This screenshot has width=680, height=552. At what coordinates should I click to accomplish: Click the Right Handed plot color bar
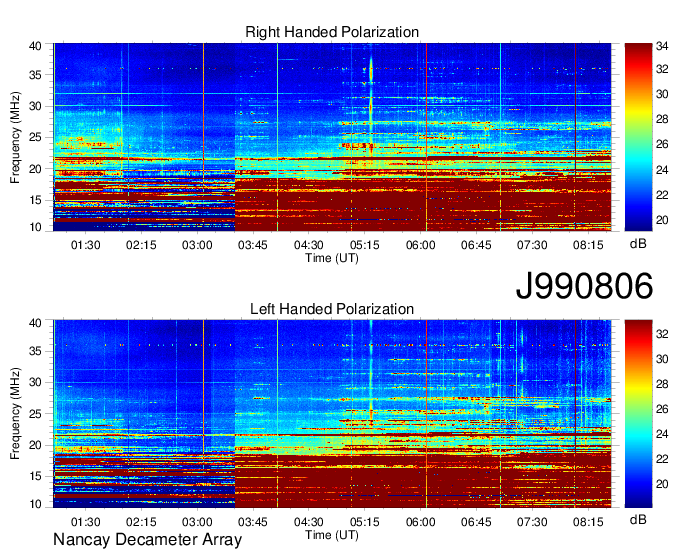pyautogui.click(x=638, y=137)
